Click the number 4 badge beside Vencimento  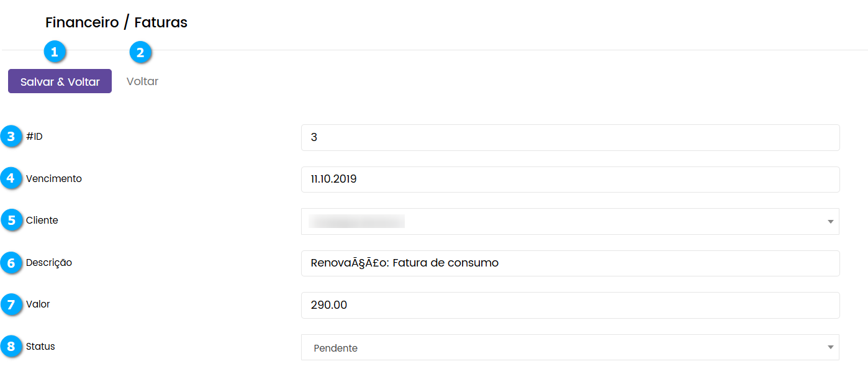pyautogui.click(x=11, y=179)
